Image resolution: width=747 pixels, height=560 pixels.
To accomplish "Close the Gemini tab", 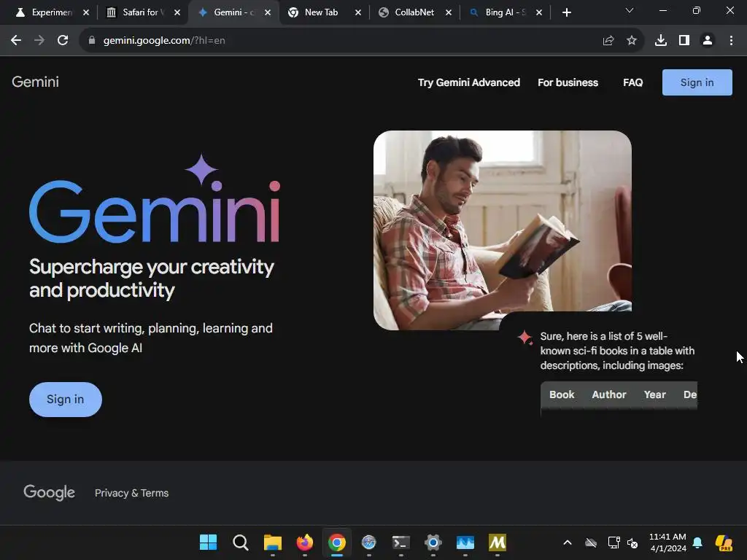I will [x=268, y=12].
